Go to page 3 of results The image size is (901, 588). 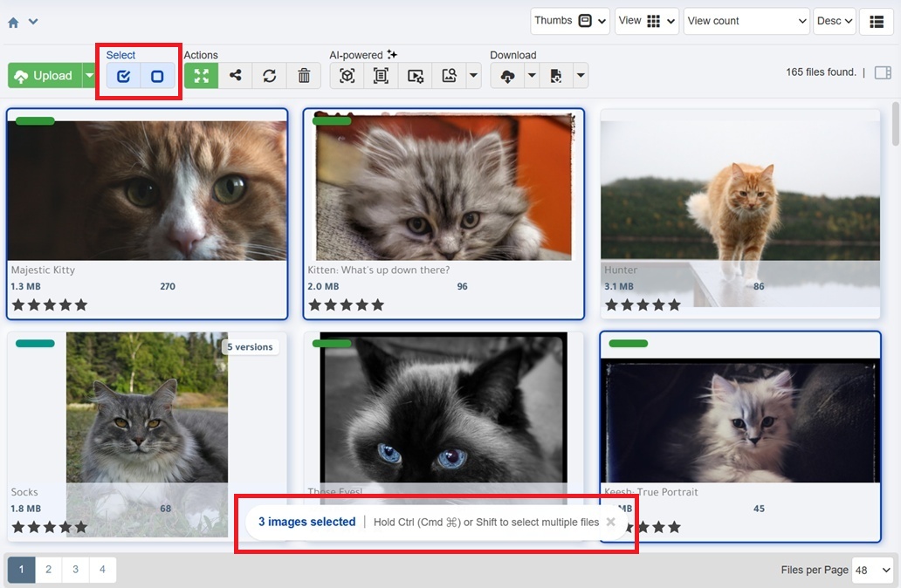point(75,569)
